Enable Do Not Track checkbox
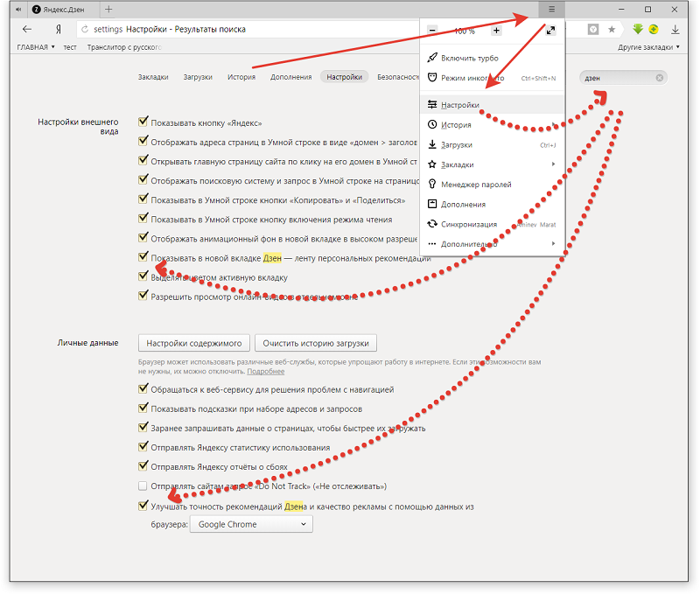The height and width of the screenshot is (594, 700). tap(143, 486)
